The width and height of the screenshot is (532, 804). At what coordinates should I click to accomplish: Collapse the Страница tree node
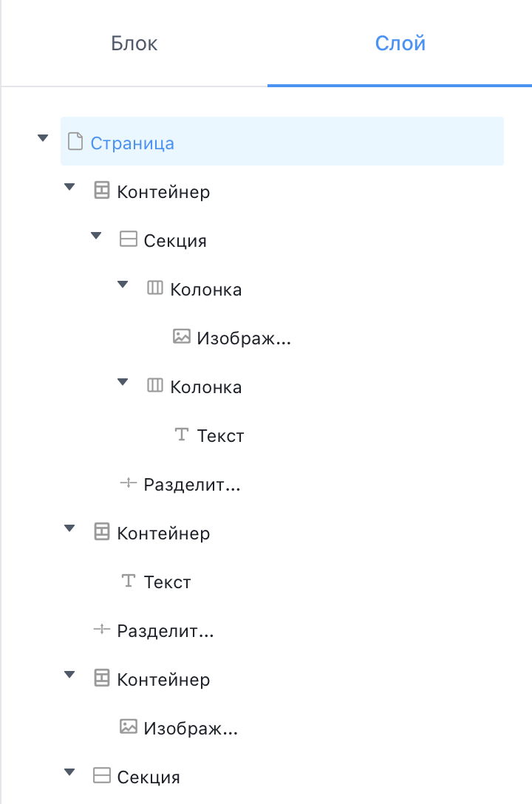[42, 137]
